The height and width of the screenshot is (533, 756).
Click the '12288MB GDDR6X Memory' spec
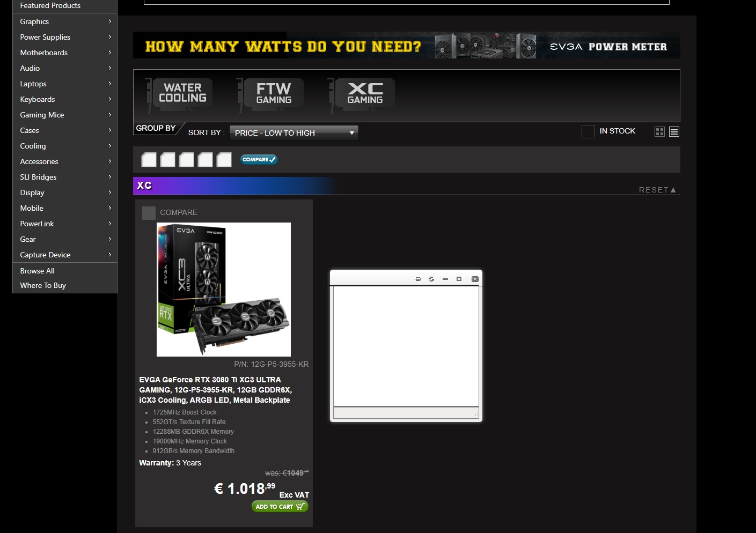pos(193,432)
